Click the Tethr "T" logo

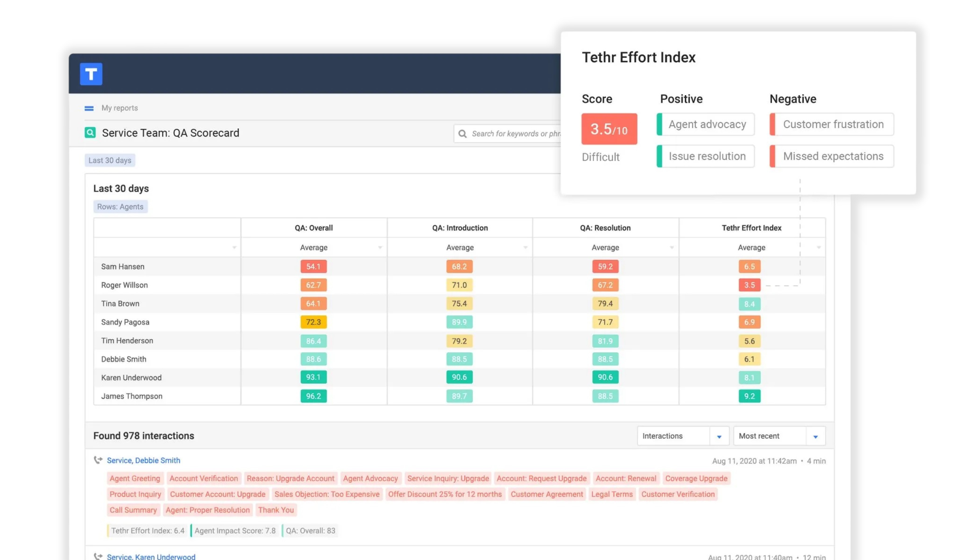click(x=91, y=74)
